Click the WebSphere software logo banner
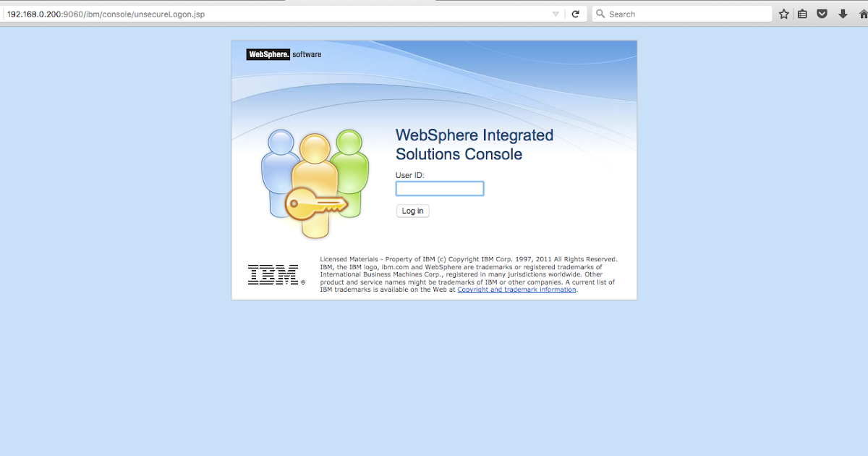 283,54
